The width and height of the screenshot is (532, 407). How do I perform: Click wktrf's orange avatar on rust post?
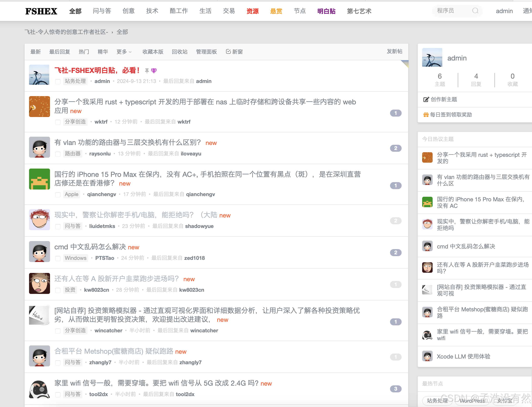coord(40,107)
